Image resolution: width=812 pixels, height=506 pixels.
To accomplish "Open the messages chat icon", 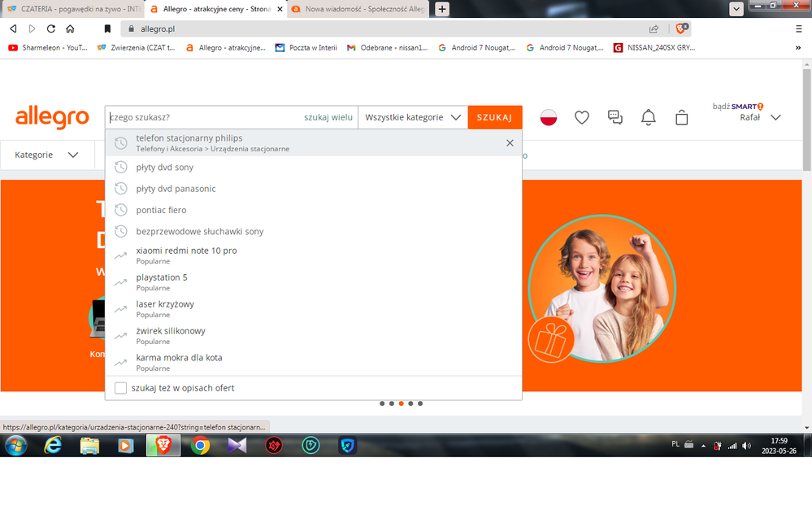I will [614, 118].
